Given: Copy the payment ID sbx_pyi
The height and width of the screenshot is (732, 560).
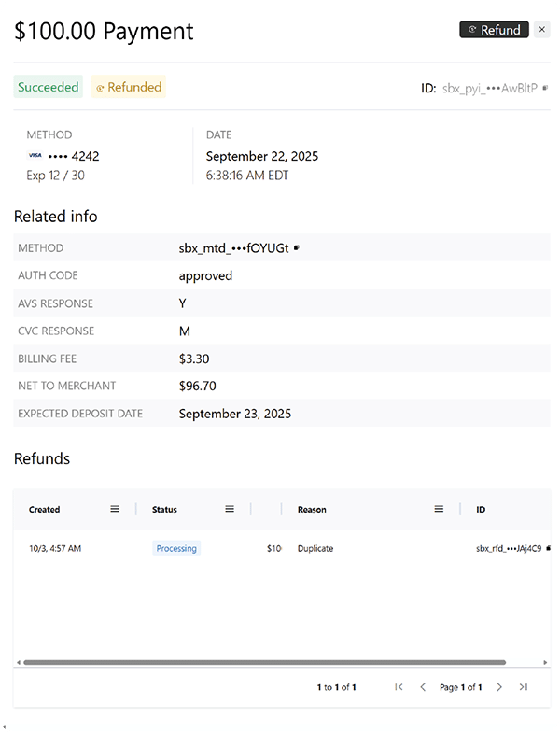Looking at the screenshot, I should pyautogui.click(x=545, y=88).
